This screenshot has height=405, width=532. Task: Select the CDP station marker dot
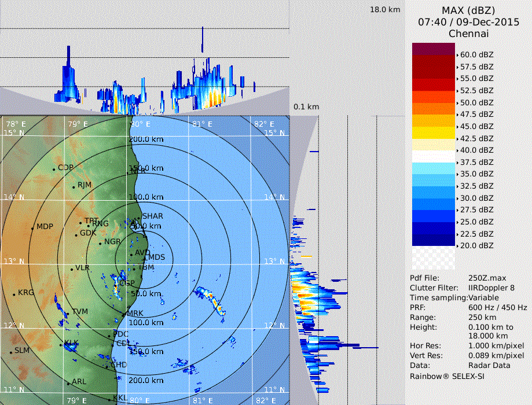click(x=54, y=169)
